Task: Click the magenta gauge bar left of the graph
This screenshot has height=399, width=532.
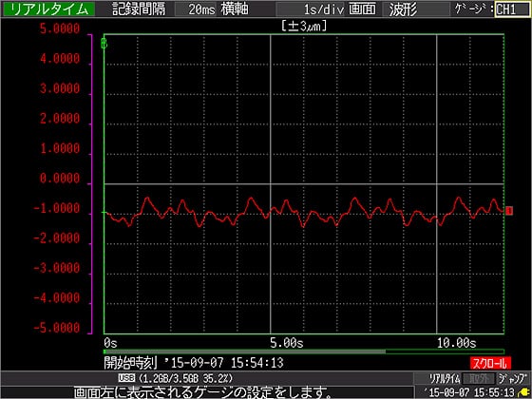Action: (90, 184)
